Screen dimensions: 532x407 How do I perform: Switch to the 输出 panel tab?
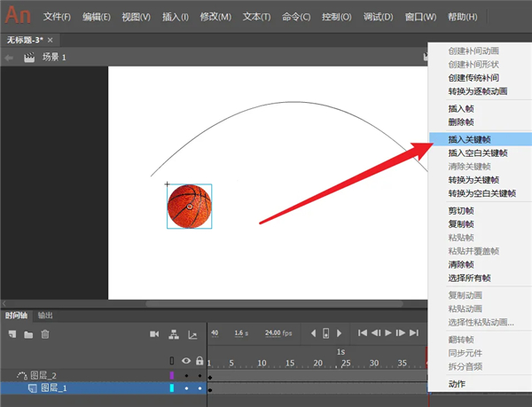[x=45, y=315]
